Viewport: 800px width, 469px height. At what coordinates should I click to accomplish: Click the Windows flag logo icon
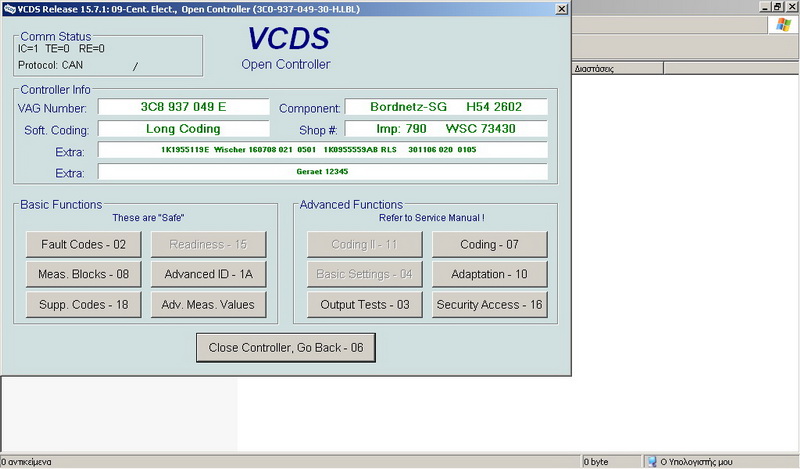(783, 25)
